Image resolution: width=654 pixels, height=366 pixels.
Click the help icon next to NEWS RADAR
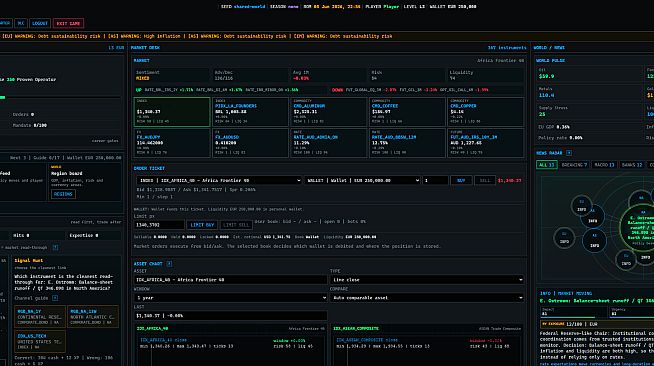569,153
